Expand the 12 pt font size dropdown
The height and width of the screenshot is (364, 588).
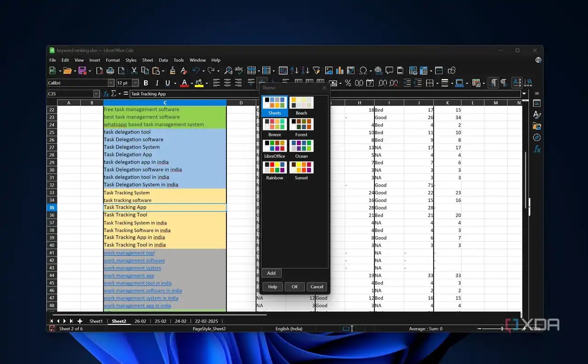coord(135,83)
